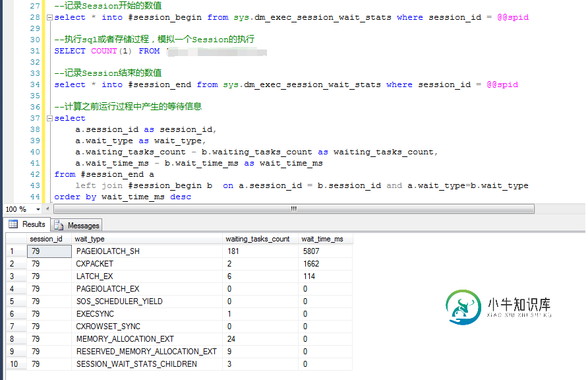Select result row 10 by its row header
The height and width of the screenshot is (380, 588).
click(x=16, y=364)
